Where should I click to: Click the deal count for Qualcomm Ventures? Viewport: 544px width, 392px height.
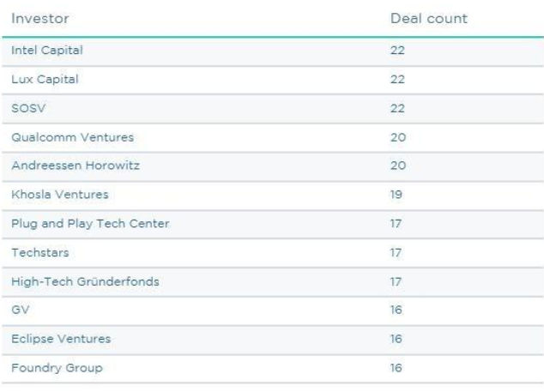coord(396,136)
